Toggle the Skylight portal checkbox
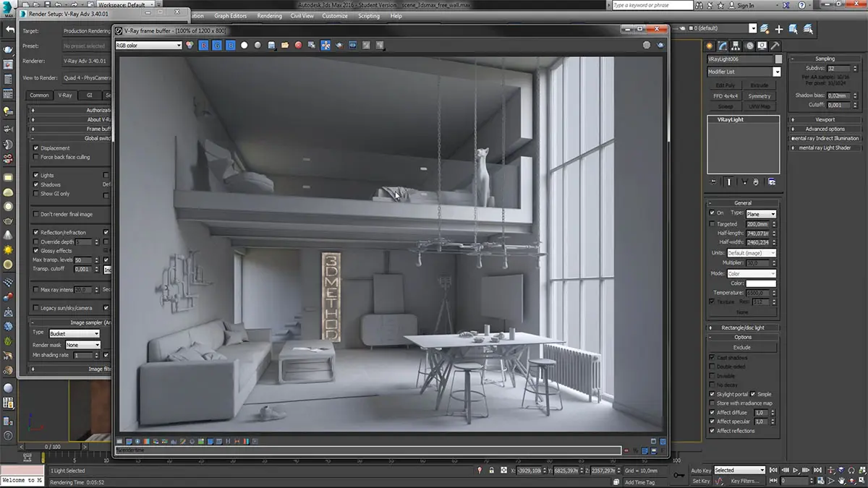This screenshot has height=488, width=868. [712, 394]
